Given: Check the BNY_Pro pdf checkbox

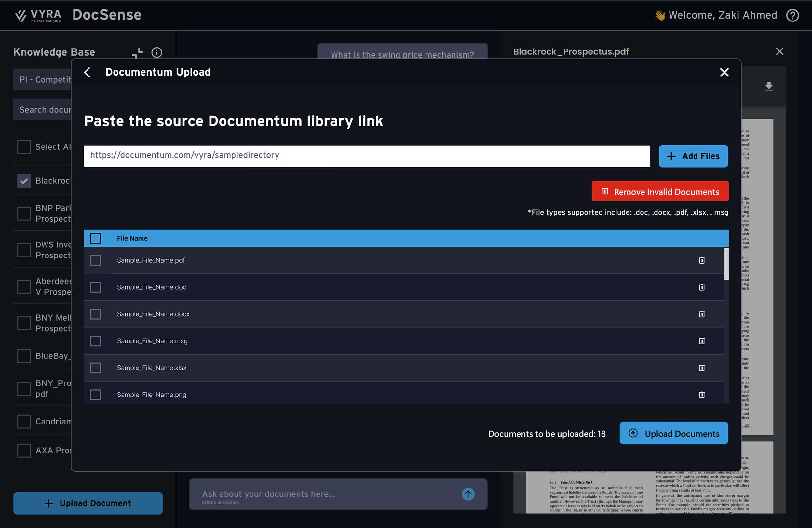Looking at the screenshot, I should coord(24,389).
